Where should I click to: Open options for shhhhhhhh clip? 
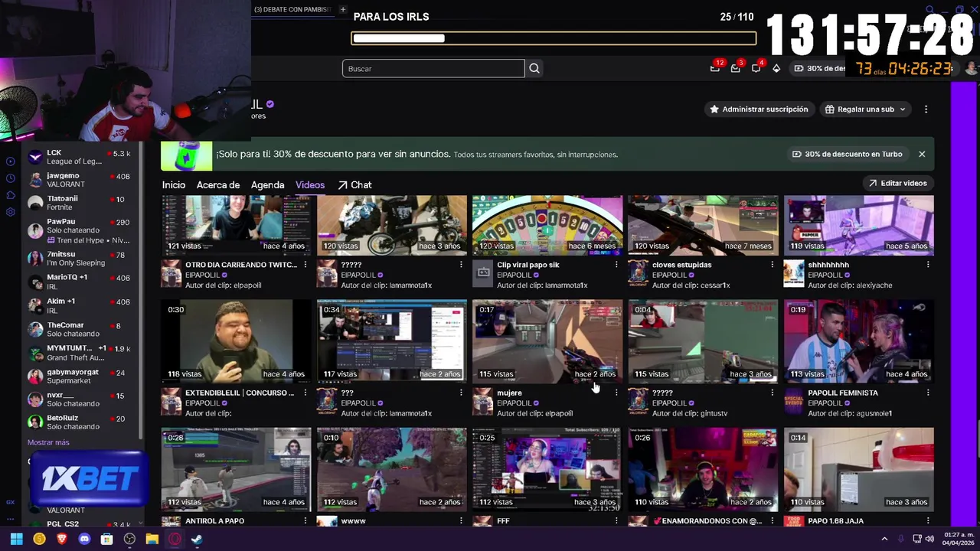928,265
